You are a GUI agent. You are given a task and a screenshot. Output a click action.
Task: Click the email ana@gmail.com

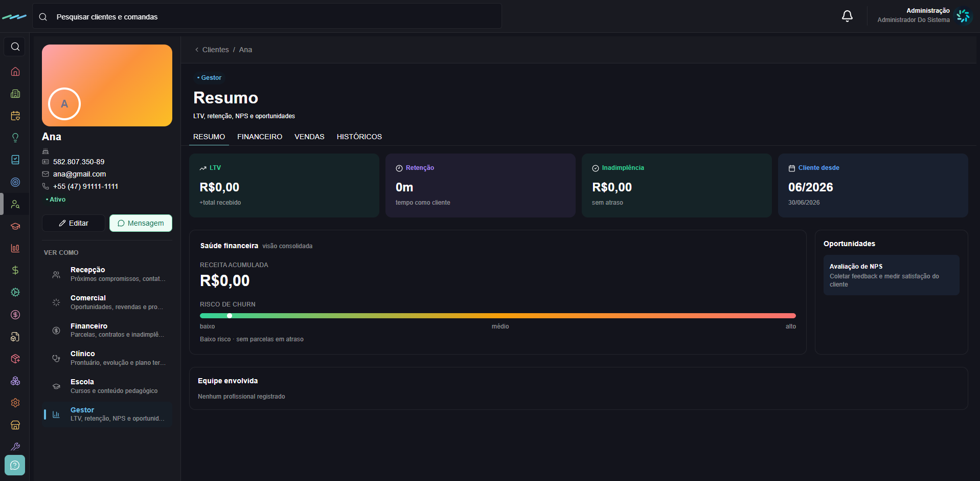click(x=80, y=174)
